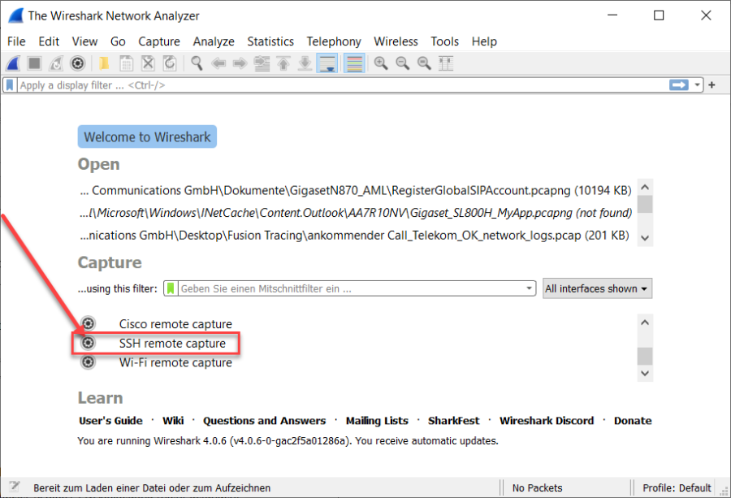
Task: Click the expert information status bar icon
Action: [x=14, y=487]
